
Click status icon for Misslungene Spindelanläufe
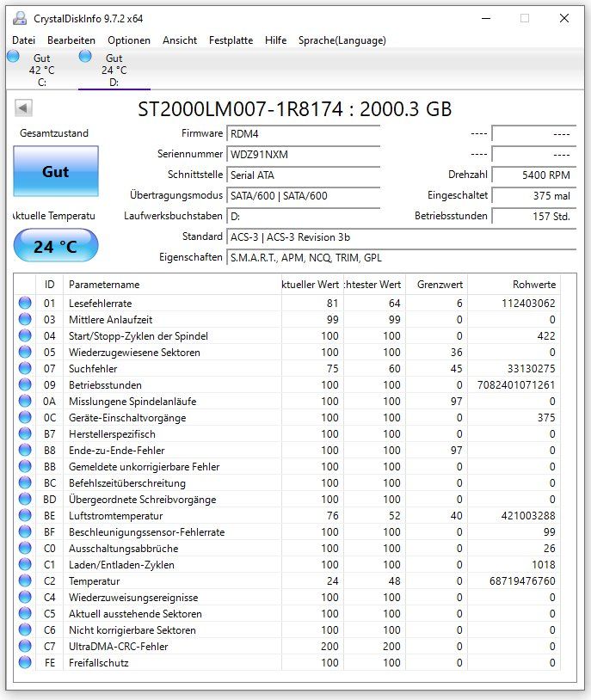tap(25, 401)
